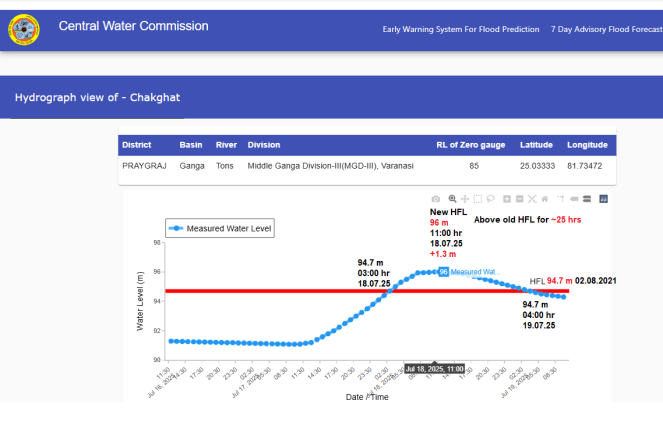This screenshot has height=422, width=663.
Task: Toggle spike lines on the chart
Action: [561, 199]
